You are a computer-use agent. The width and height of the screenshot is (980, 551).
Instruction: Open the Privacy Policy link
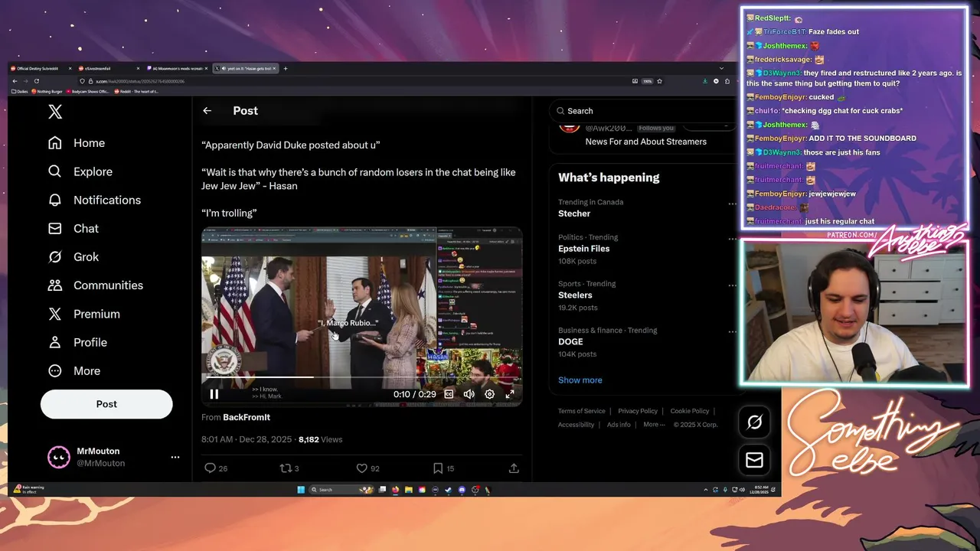[x=638, y=411]
